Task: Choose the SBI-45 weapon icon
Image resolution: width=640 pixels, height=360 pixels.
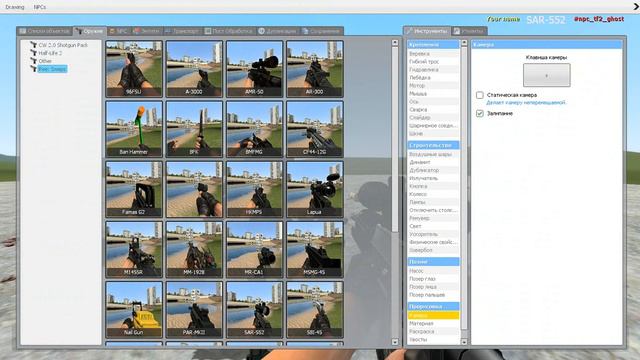Action: pos(315,309)
